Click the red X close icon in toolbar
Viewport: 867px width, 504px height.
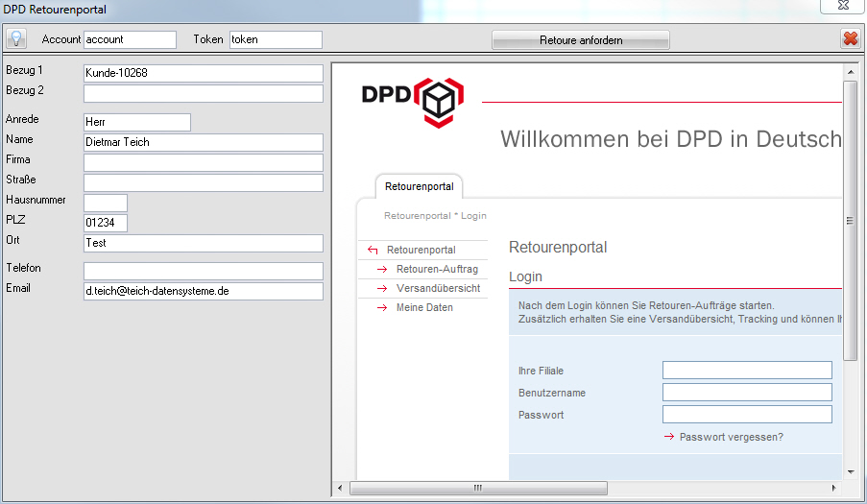point(851,38)
